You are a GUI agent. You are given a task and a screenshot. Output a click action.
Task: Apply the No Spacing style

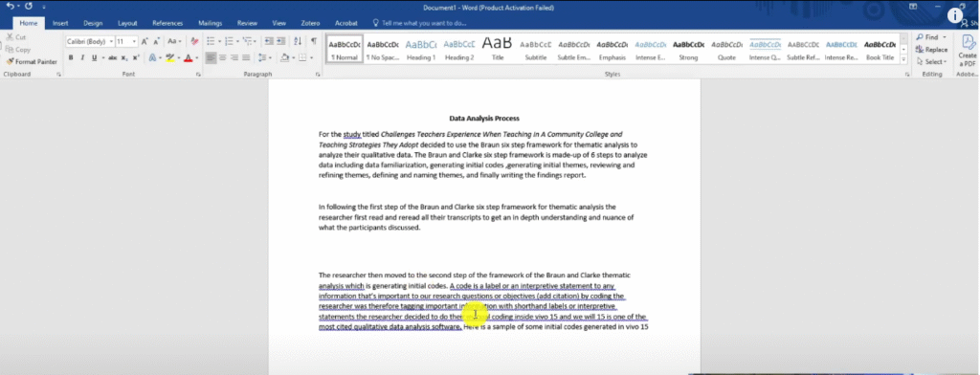click(x=383, y=50)
